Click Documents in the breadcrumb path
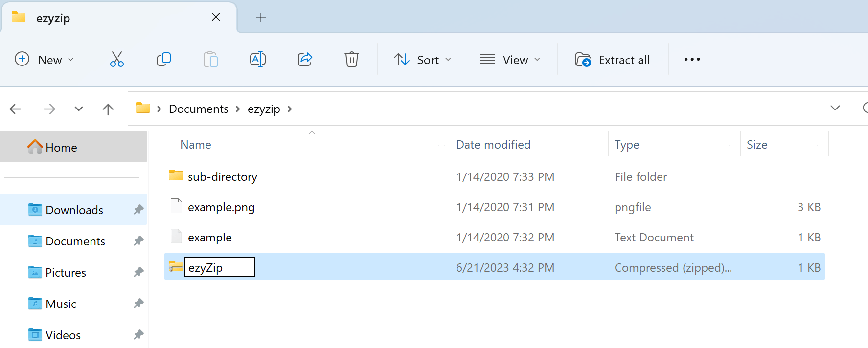The width and height of the screenshot is (868, 348). (x=199, y=109)
